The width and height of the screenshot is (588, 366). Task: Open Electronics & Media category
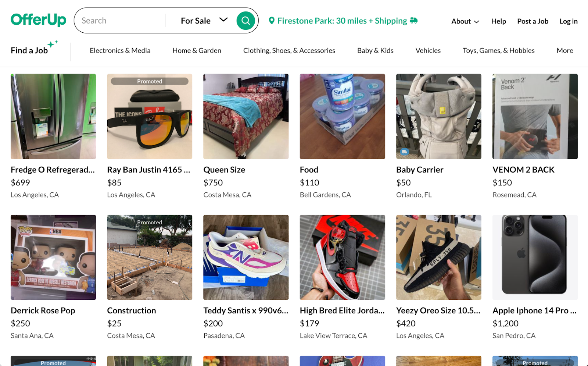pos(120,50)
